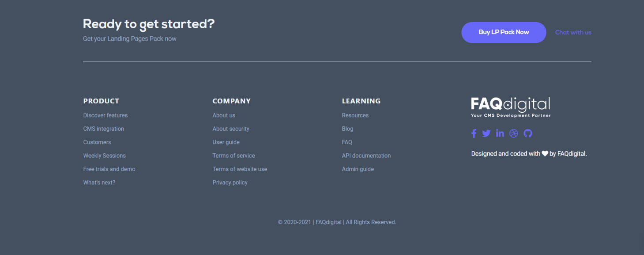644x255 pixels.
Task: Open the LinkedIn social icon
Action: pyautogui.click(x=500, y=133)
